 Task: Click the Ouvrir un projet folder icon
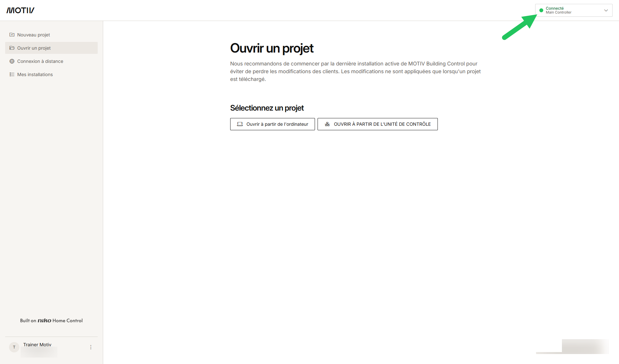pos(12,48)
